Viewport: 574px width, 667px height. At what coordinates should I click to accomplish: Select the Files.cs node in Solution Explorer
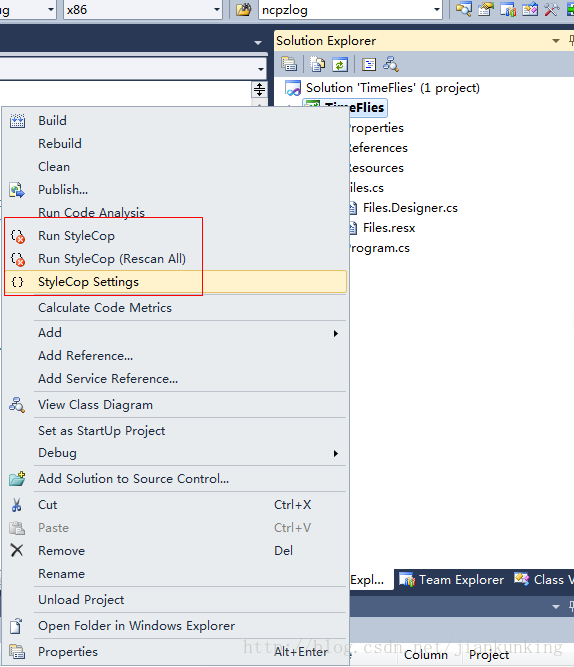pyautogui.click(x=366, y=188)
